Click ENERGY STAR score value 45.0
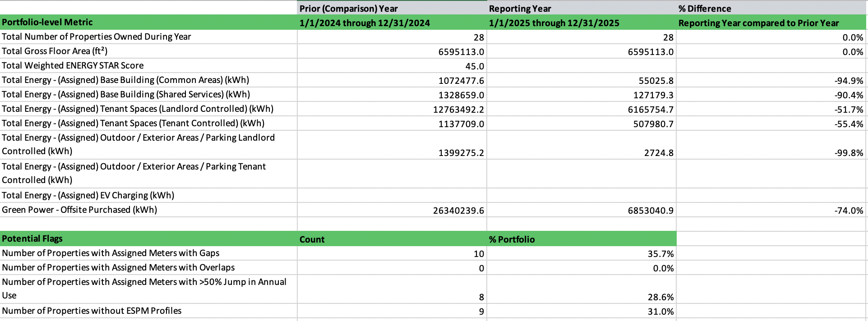The width and height of the screenshot is (868, 321). [x=392, y=66]
